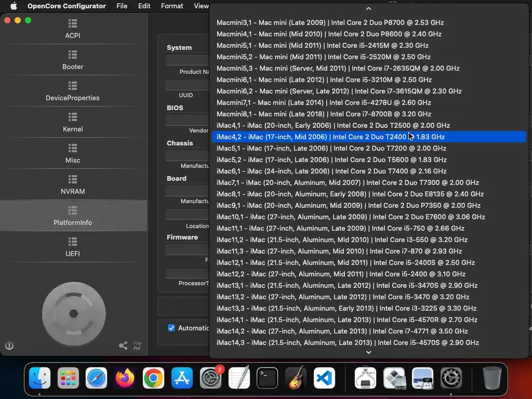
Task: Select highlighted iMac4,2 17-inch Mid 2006
Action: [x=369, y=137]
